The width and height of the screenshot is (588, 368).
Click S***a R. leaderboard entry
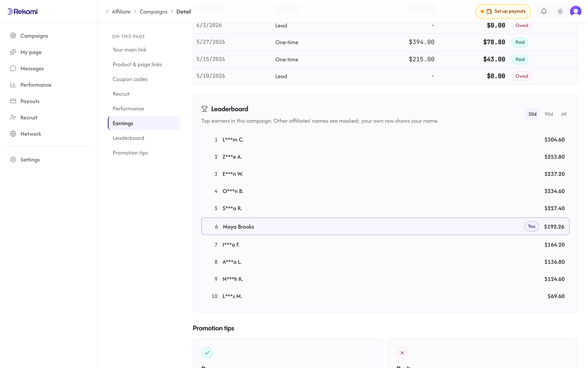click(x=385, y=208)
